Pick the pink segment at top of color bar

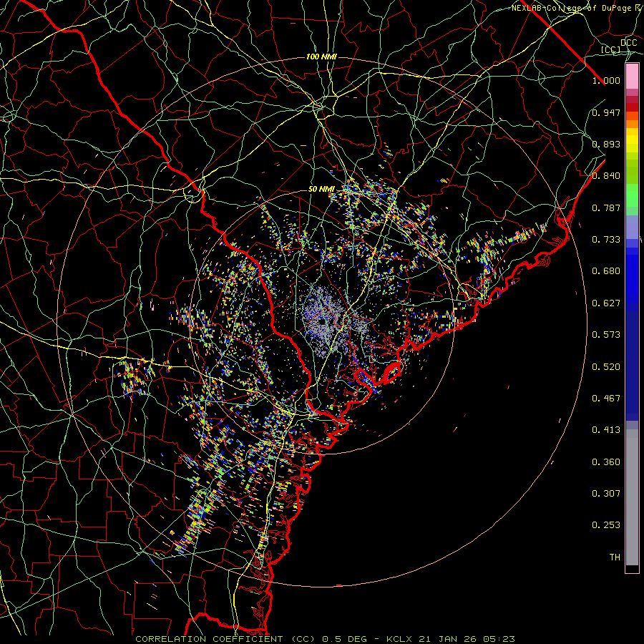632,77
